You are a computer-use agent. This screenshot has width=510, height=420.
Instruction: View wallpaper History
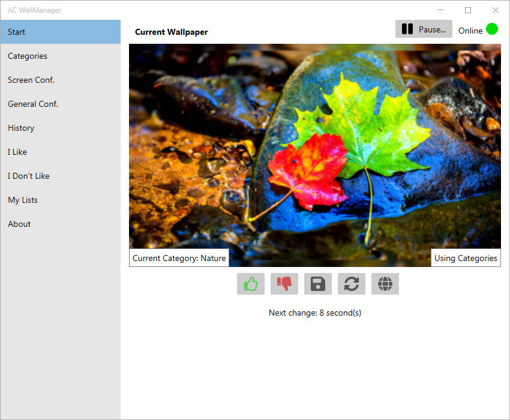pos(60,128)
